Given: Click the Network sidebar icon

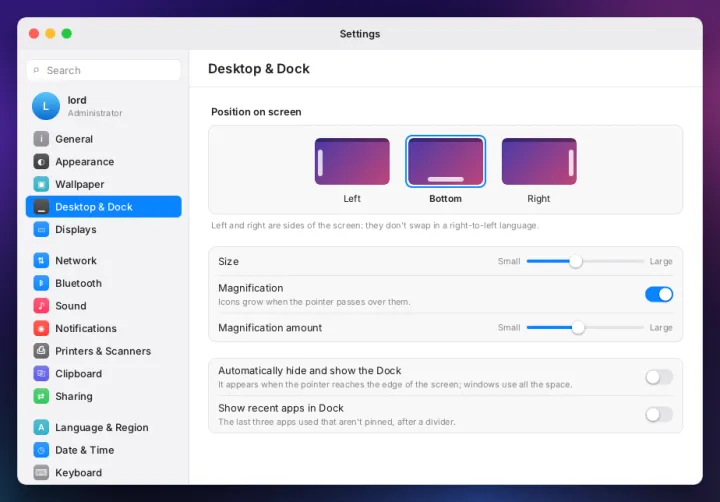Looking at the screenshot, I should (x=41, y=260).
